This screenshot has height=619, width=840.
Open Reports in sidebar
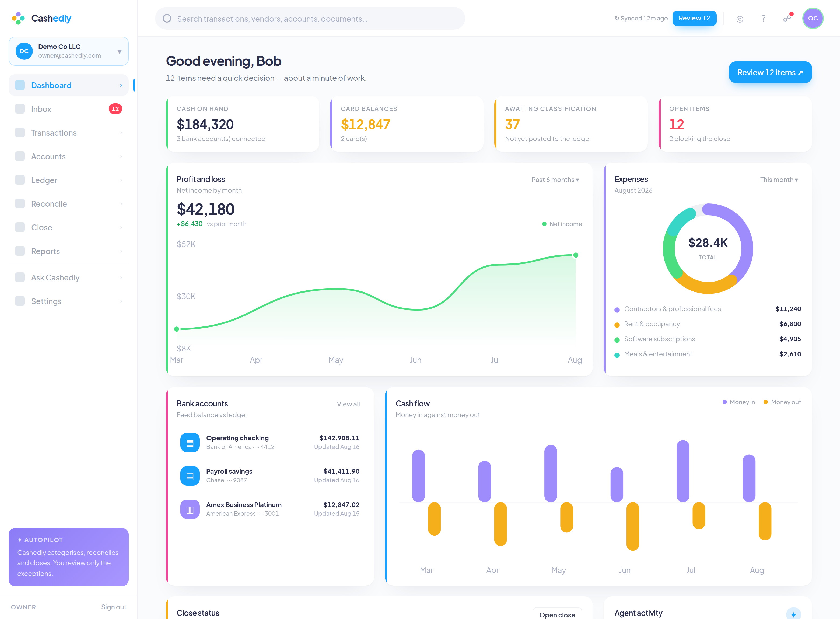click(x=69, y=251)
